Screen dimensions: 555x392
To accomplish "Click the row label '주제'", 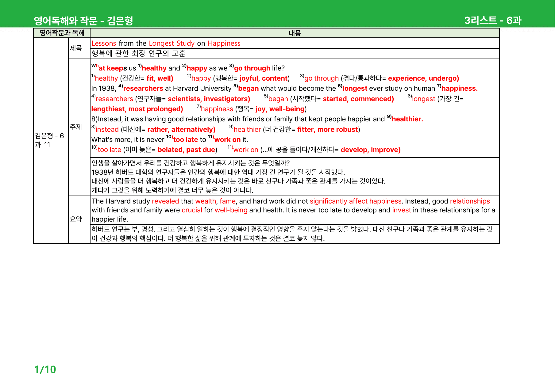I will (x=76, y=127).
